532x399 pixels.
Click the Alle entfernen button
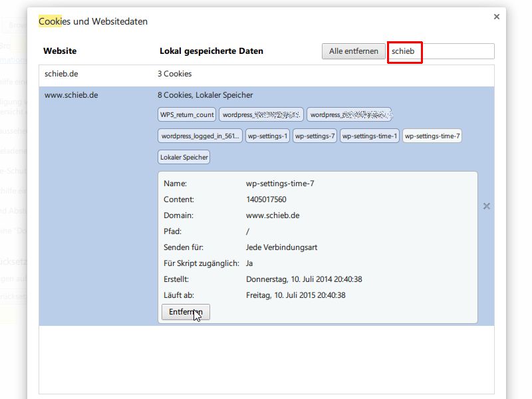coord(354,51)
